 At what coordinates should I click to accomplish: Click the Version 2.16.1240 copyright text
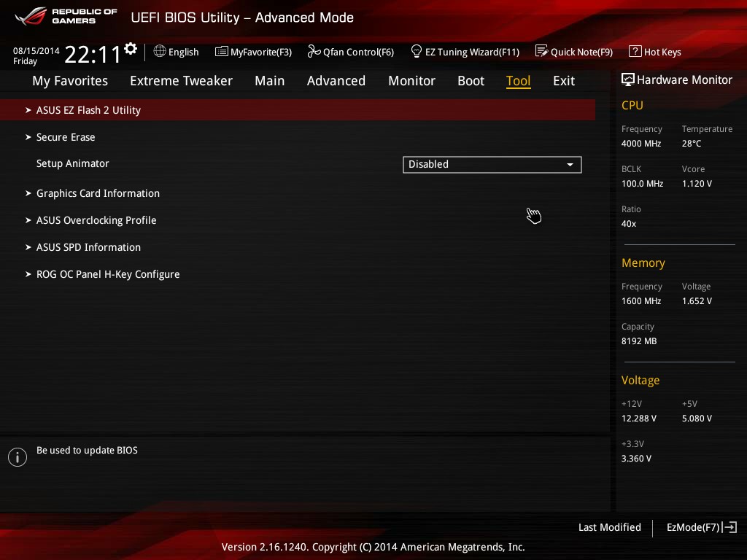tap(373, 547)
